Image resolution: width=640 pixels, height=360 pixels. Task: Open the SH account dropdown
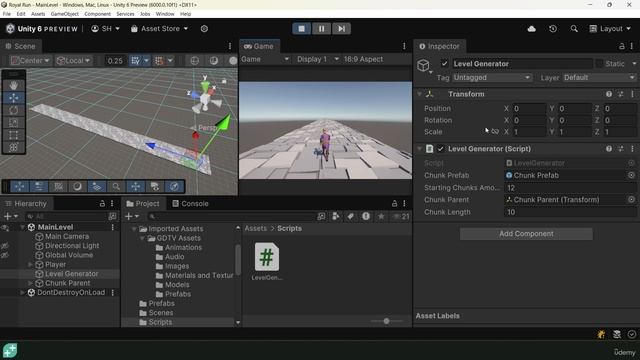105,29
